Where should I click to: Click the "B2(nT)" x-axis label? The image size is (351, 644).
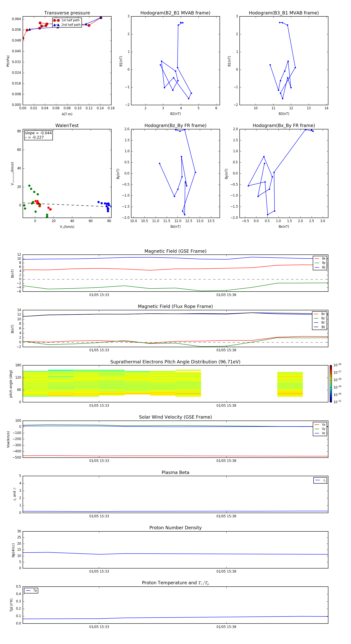175,114
